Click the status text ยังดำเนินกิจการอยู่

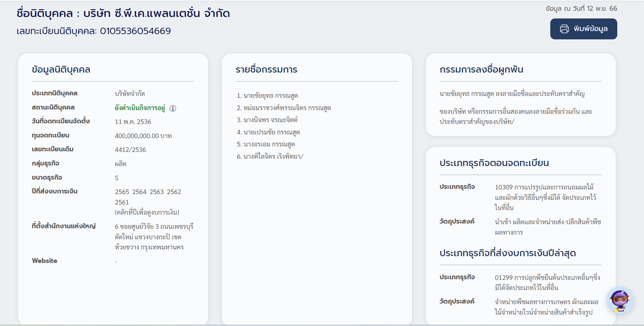[x=140, y=108]
